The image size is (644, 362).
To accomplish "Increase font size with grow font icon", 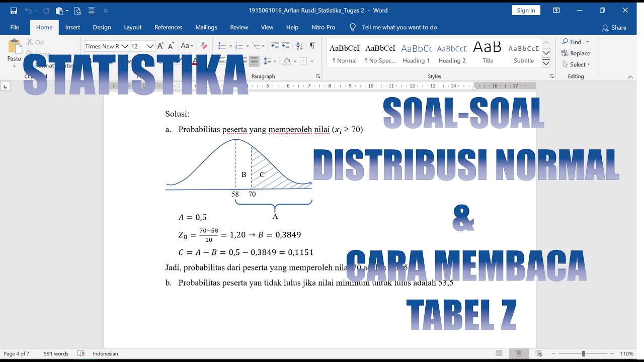I will point(160,46).
